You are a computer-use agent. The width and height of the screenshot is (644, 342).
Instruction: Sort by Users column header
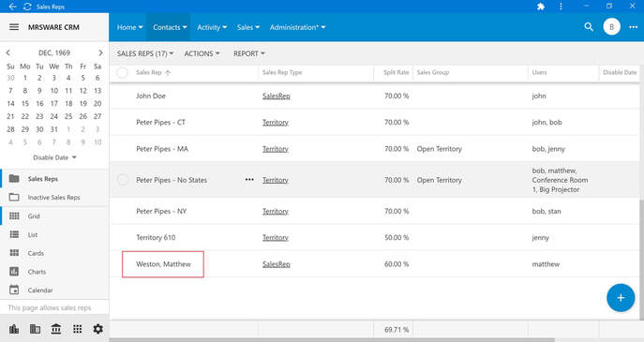[x=539, y=73]
